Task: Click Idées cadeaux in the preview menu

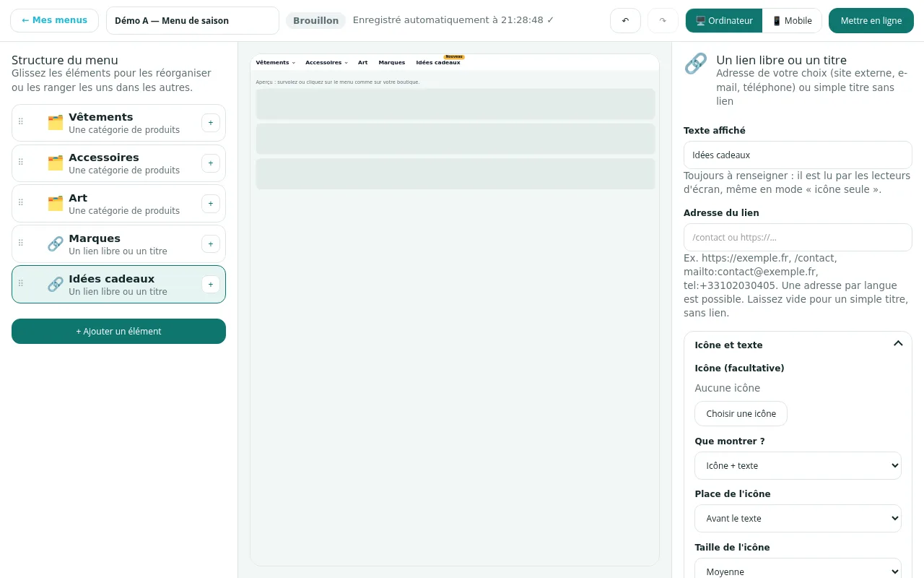Action: 438,63
